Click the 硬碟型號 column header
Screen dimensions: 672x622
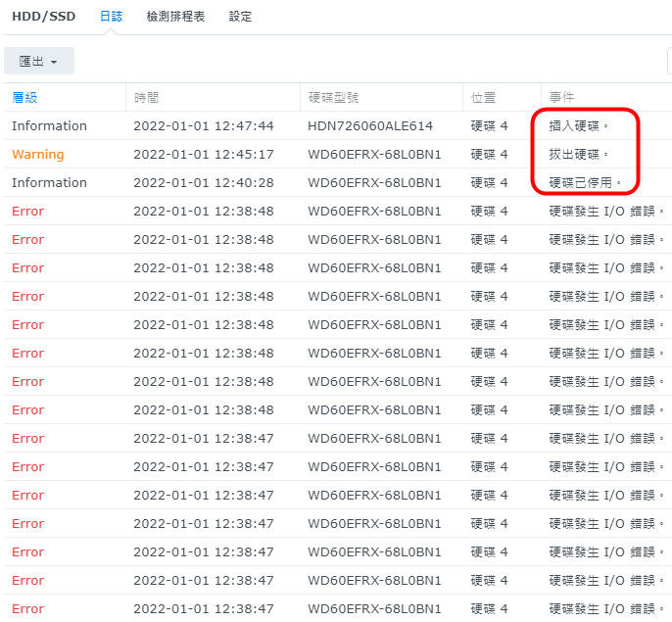coord(333,98)
